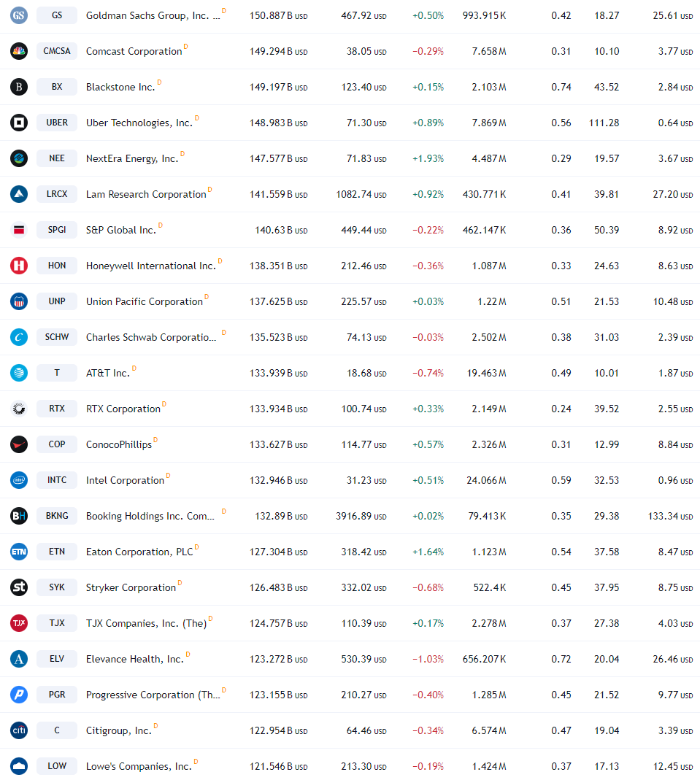Click the Charles Schwab logo icon
Screen dimensions: 700x780
pos(19,337)
